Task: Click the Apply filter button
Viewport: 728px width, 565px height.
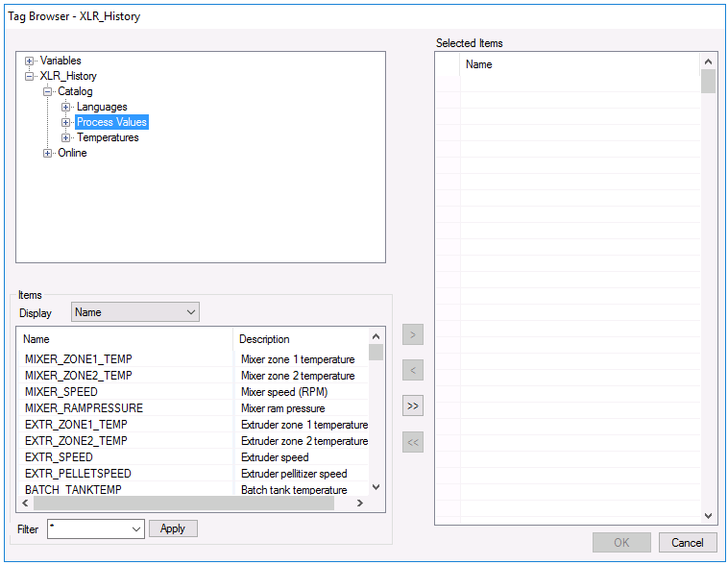Action: 173,528
